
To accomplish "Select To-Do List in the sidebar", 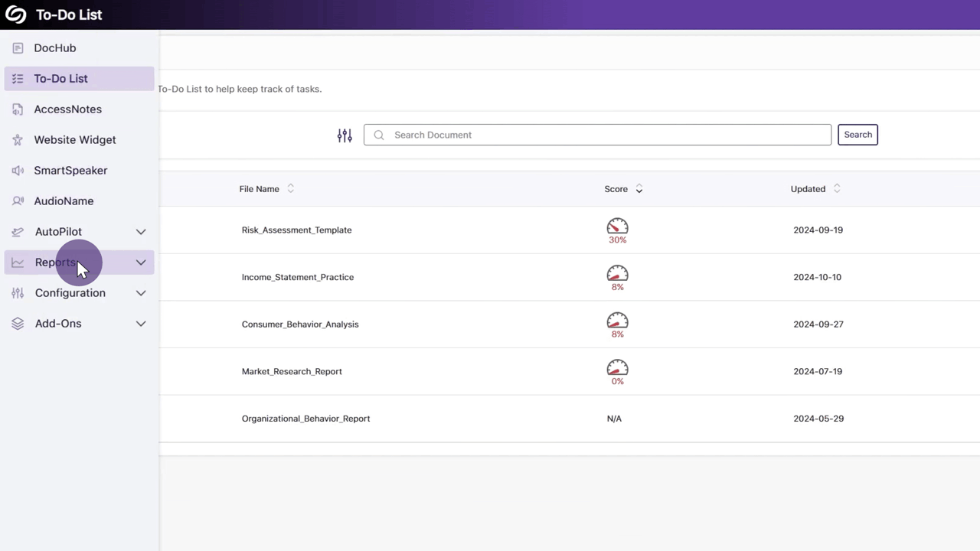I will tap(60, 79).
